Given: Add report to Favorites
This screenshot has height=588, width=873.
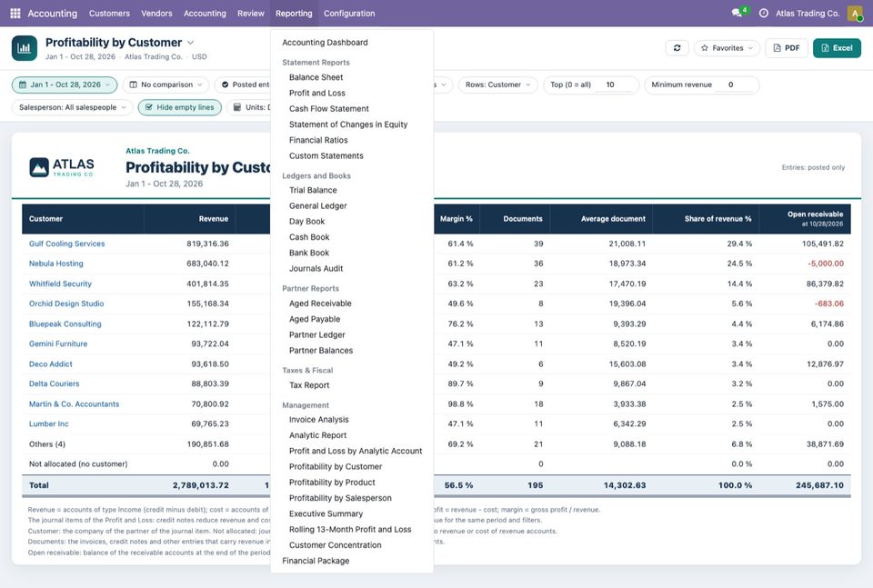Looking at the screenshot, I should coord(727,48).
